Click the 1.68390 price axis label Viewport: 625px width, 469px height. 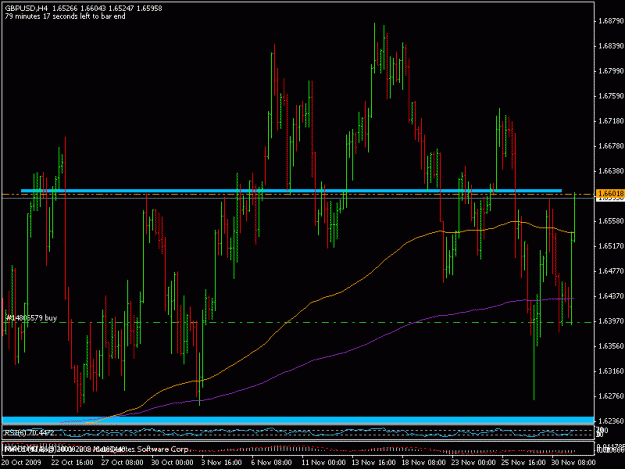(x=611, y=46)
